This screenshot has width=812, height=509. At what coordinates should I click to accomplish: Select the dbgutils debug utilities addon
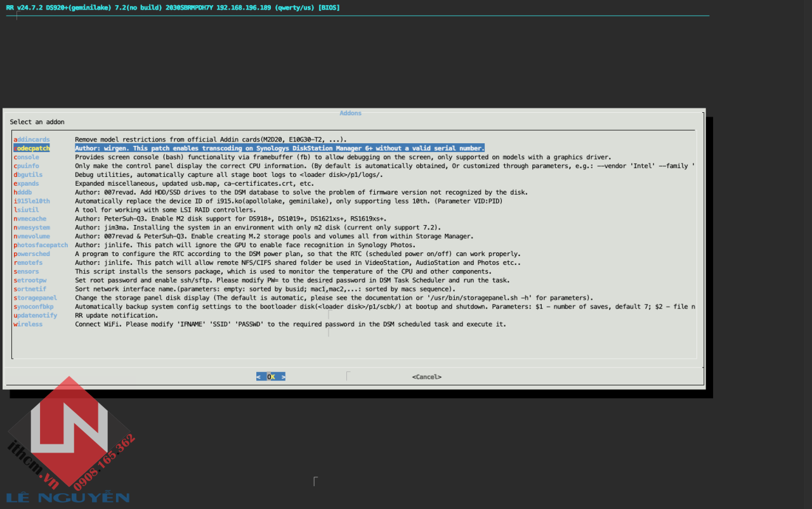[x=29, y=175]
